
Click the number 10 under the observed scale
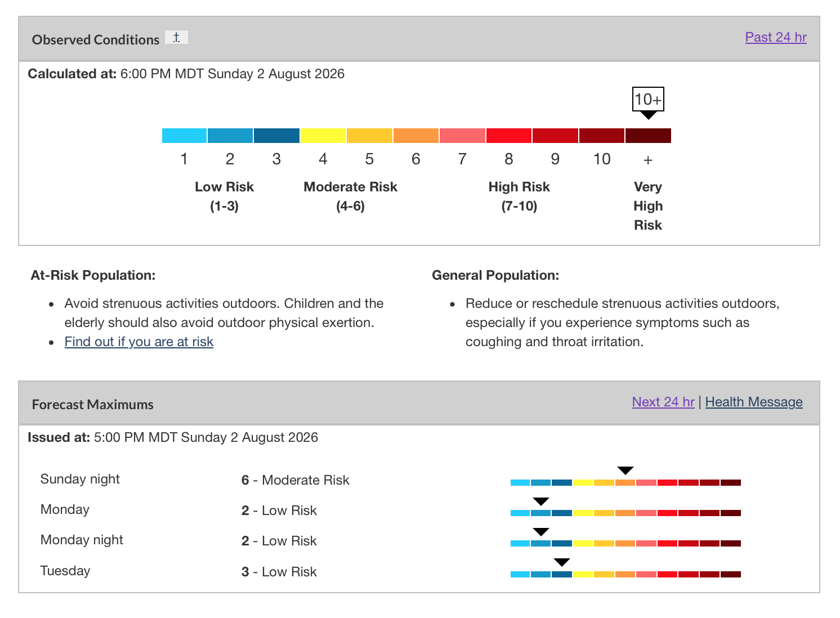tap(602, 159)
